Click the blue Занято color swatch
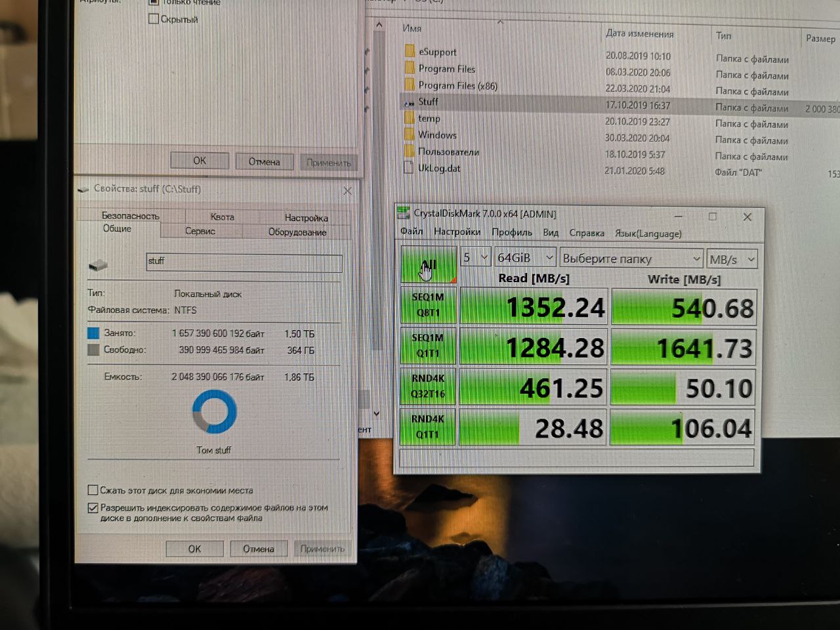Screen dimensions: 840x630 click(x=93, y=333)
